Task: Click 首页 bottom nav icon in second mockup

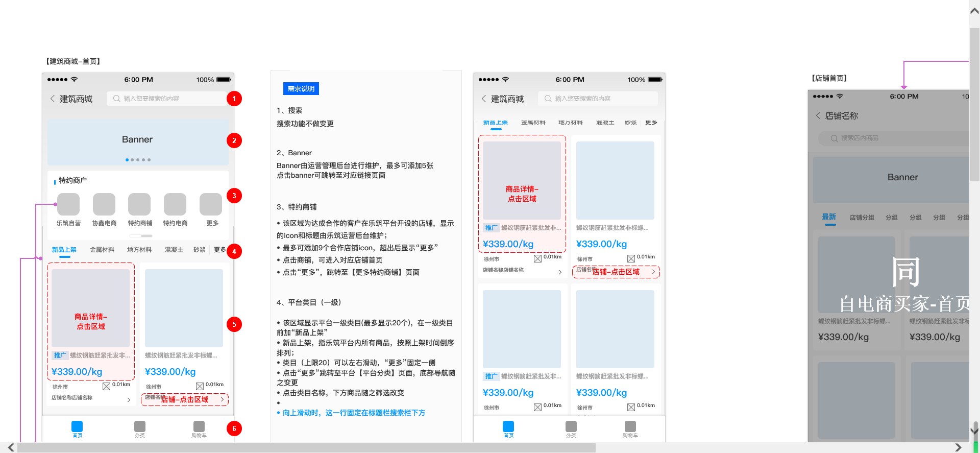Action: click(x=508, y=426)
